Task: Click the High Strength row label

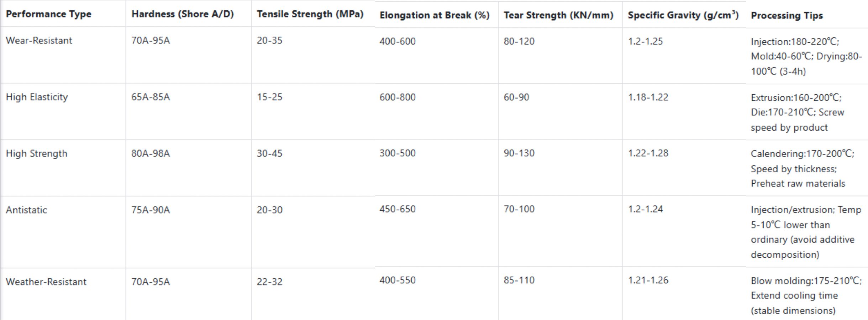Action: (x=36, y=153)
